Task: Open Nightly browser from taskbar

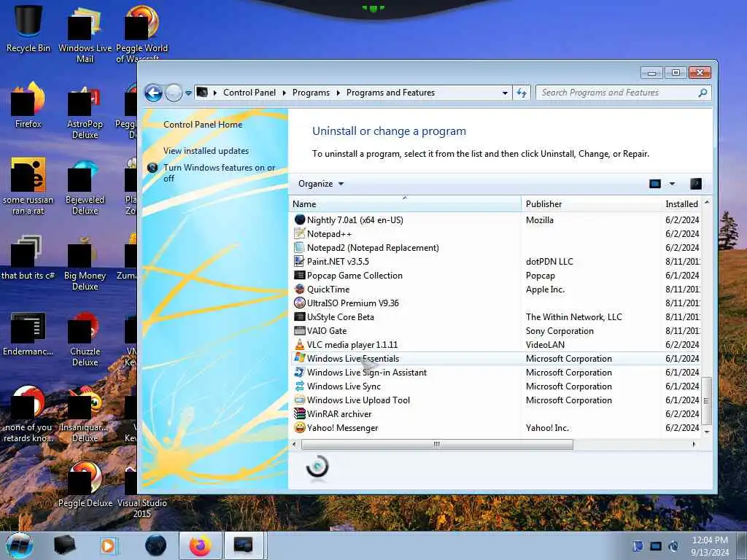Action: (x=155, y=545)
